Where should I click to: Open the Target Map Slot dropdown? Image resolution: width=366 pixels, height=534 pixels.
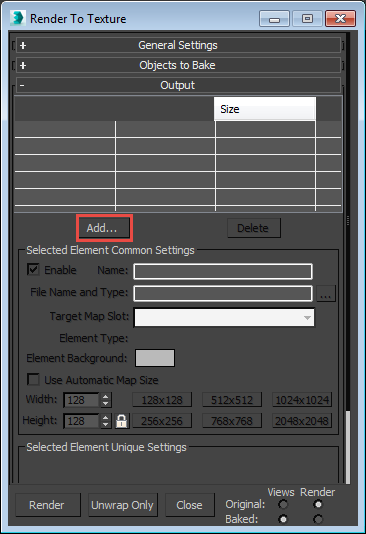click(x=224, y=317)
